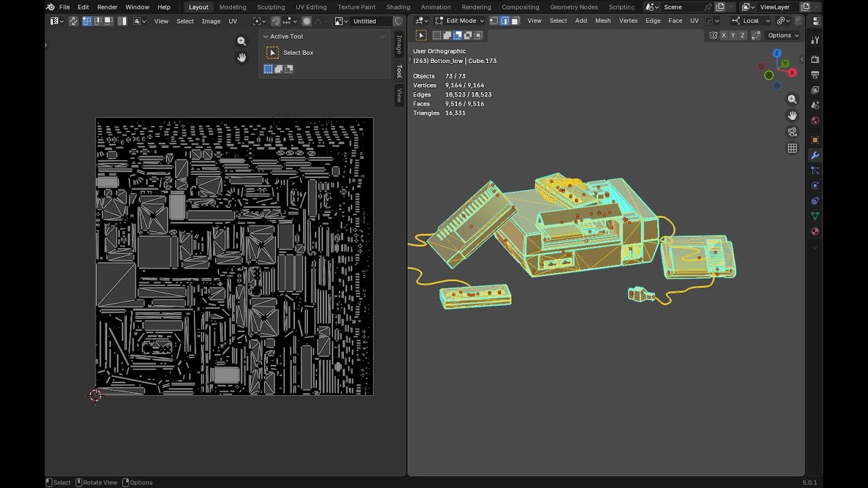Open the Object properties tab

(815, 140)
